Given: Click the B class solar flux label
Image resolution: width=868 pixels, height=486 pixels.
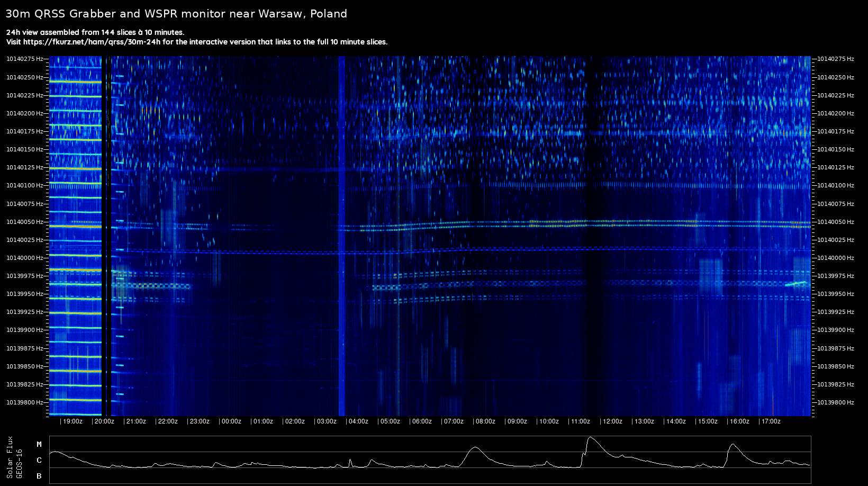Looking at the screenshot, I should click(39, 476).
